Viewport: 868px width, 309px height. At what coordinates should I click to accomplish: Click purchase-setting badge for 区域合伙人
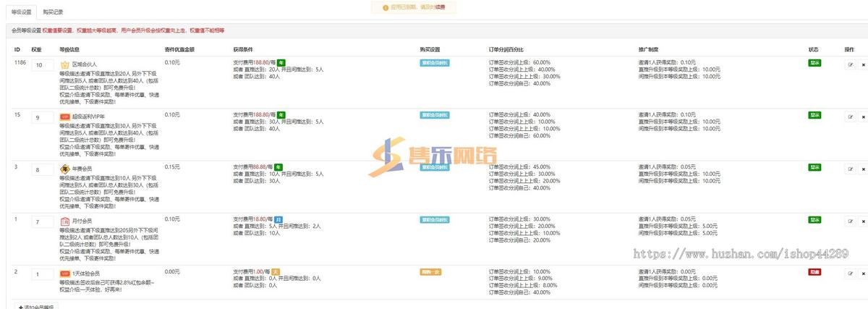[x=434, y=63]
